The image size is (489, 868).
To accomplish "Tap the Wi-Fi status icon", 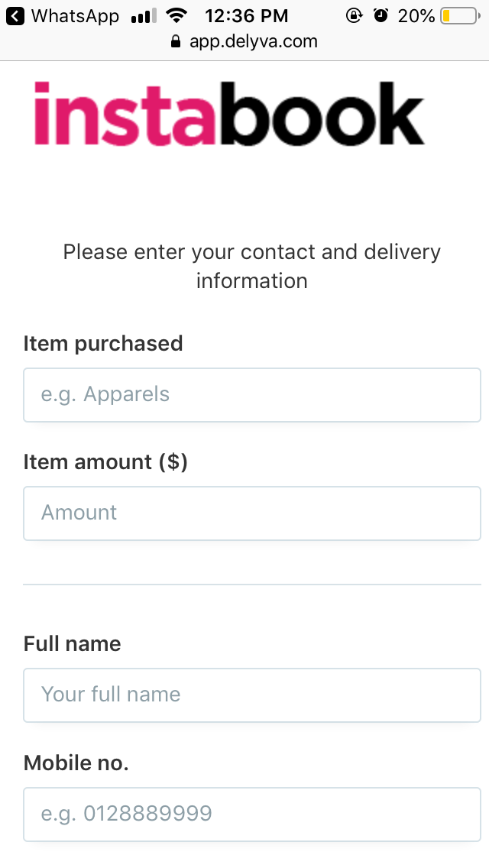I will tap(176, 16).
